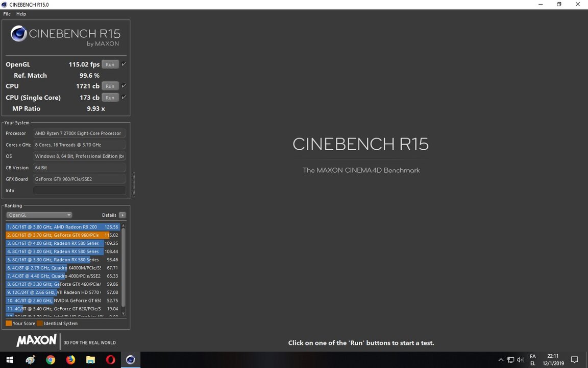
Task: Open the network tray icon
Action: click(x=510, y=360)
